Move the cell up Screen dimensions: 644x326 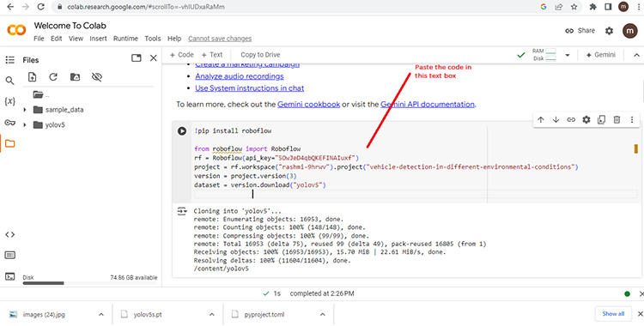click(x=540, y=120)
